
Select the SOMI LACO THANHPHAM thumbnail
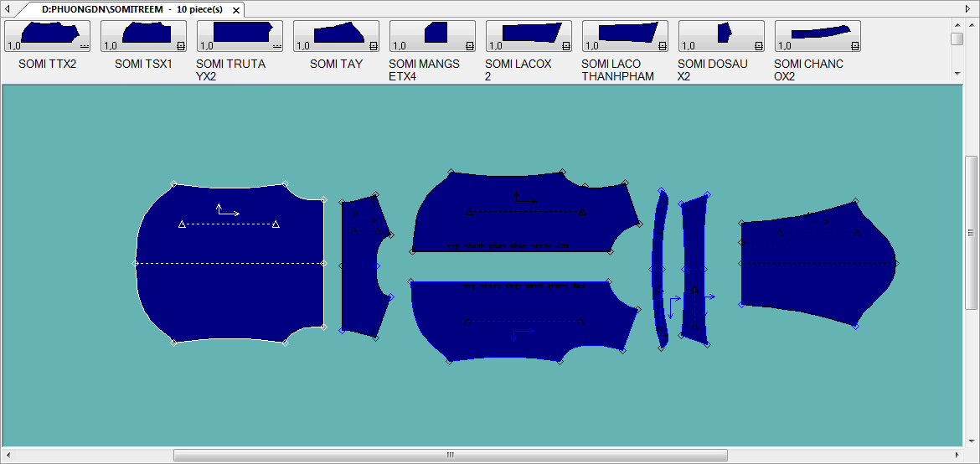tap(625, 36)
